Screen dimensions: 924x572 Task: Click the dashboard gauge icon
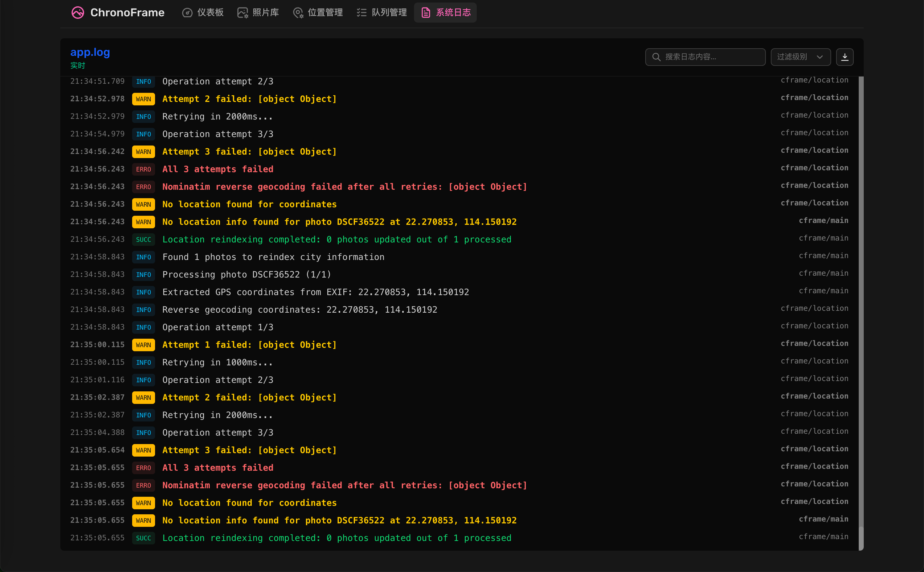pyautogui.click(x=187, y=13)
